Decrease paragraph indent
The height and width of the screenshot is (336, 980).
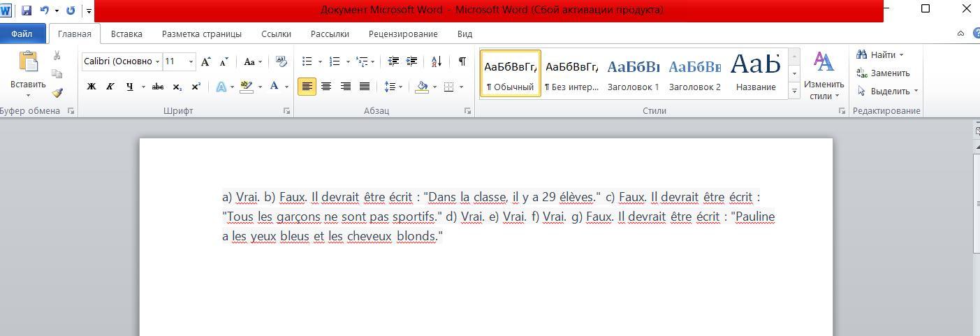[x=393, y=61]
